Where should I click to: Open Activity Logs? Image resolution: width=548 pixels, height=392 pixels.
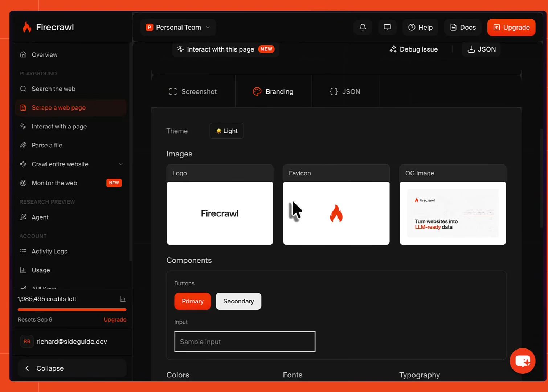(x=71, y=252)
